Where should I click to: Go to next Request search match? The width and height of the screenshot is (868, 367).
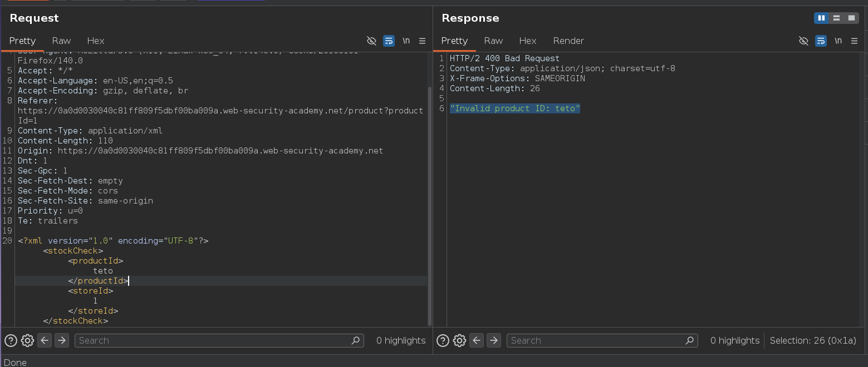(61, 340)
